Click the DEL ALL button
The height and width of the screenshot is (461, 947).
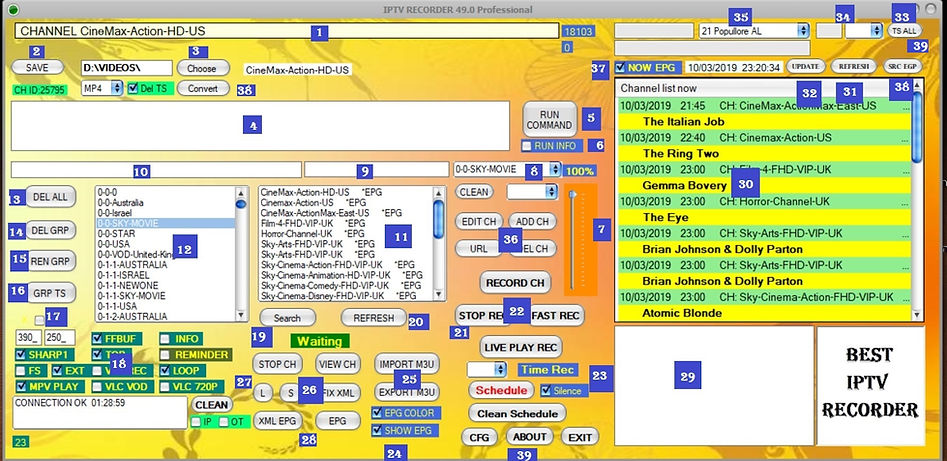[51, 197]
